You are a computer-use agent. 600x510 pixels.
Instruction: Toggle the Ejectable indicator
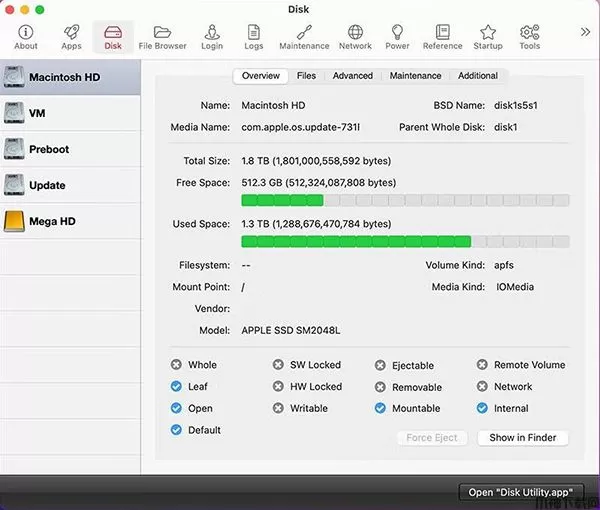[x=381, y=366]
